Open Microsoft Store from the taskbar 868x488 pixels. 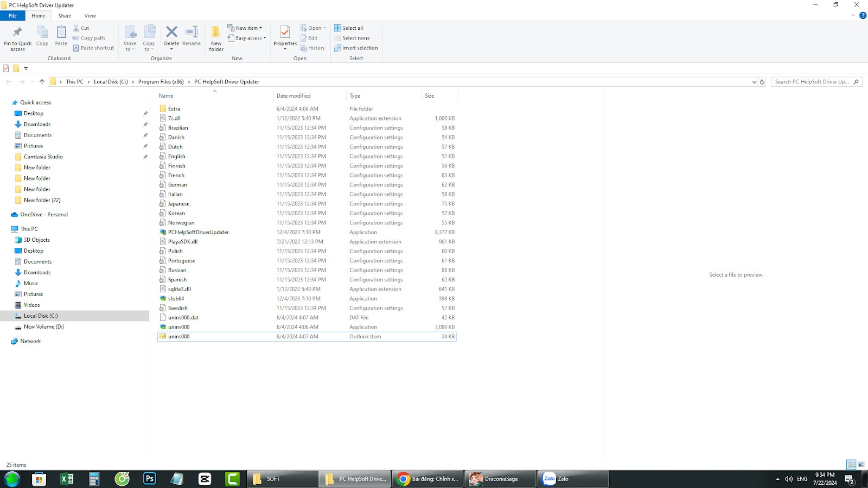(39, 479)
